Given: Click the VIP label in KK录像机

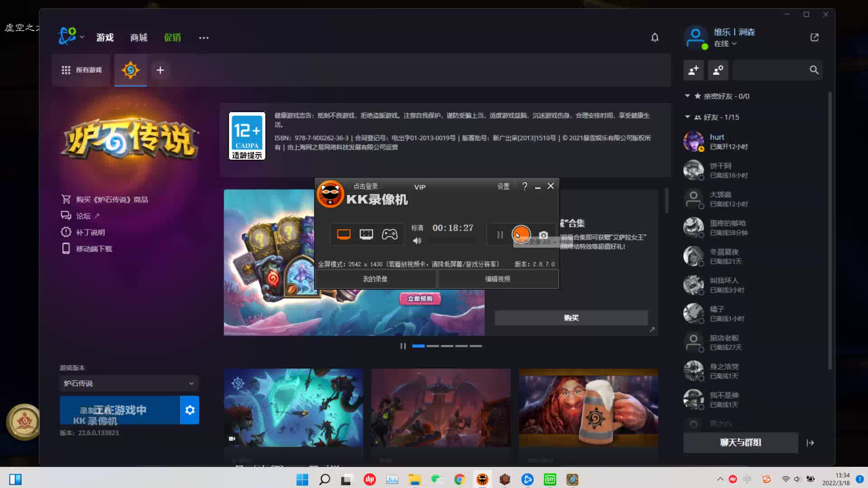Looking at the screenshot, I should (420, 187).
